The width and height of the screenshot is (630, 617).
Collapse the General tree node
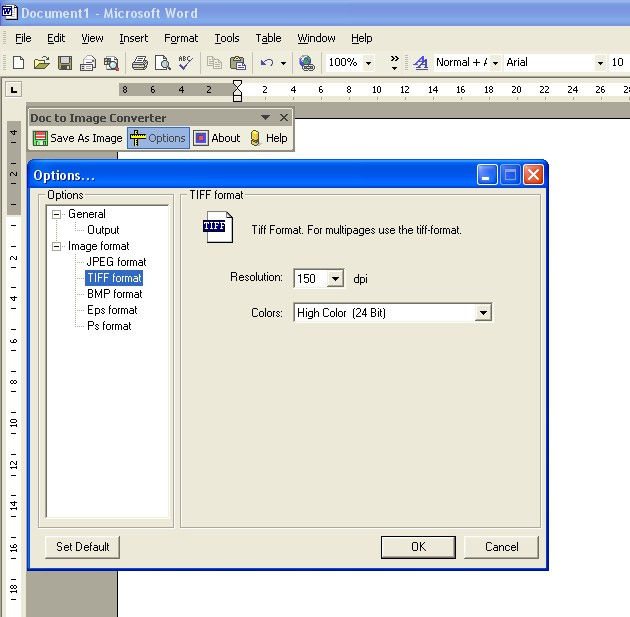click(56, 214)
